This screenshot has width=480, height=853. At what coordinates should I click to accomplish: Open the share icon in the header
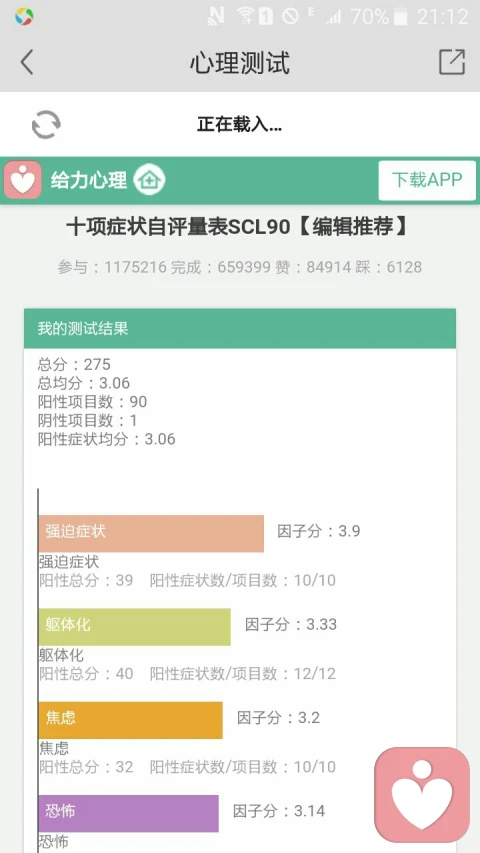coord(452,61)
